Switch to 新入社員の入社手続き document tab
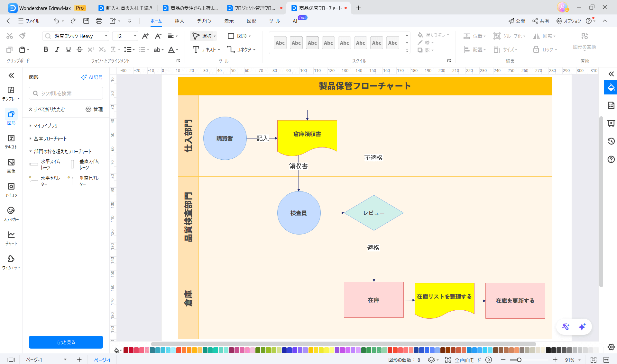This screenshot has height=364, width=617. (x=125, y=8)
